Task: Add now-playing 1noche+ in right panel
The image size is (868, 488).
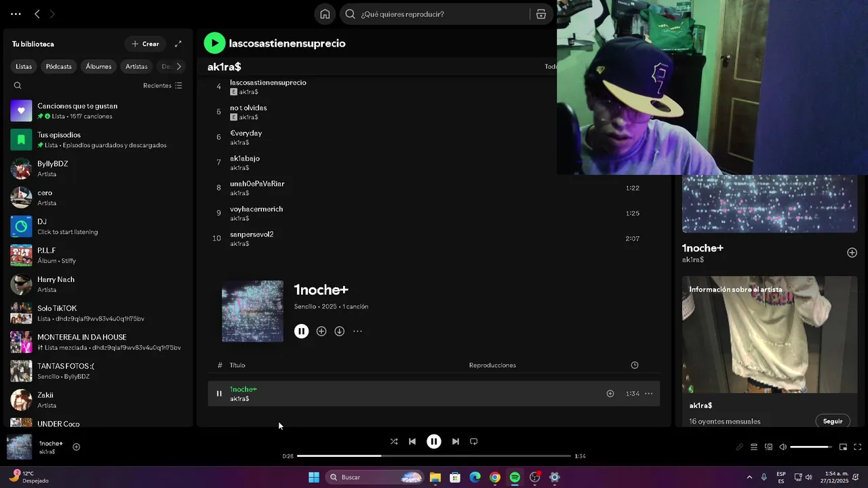Action: pyautogui.click(x=852, y=253)
